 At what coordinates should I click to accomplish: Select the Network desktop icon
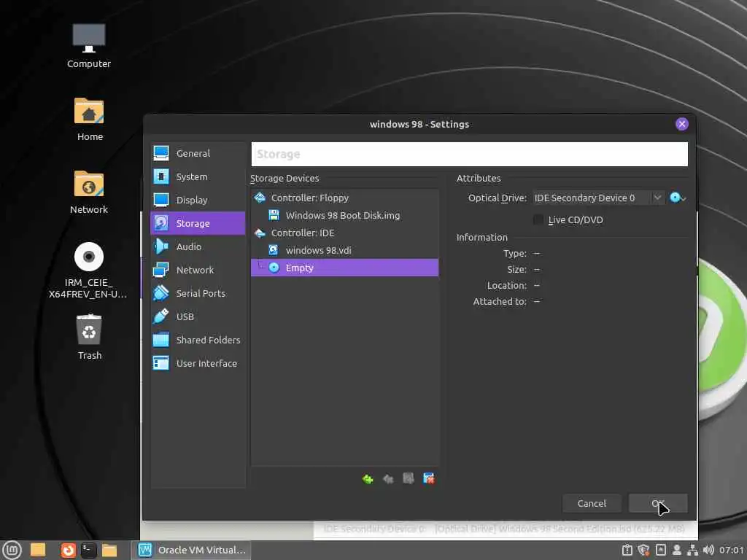coord(89,192)
